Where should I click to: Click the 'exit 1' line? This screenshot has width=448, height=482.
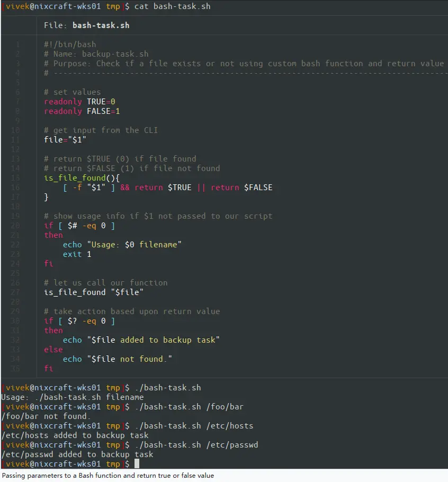[x=77, y=254]
